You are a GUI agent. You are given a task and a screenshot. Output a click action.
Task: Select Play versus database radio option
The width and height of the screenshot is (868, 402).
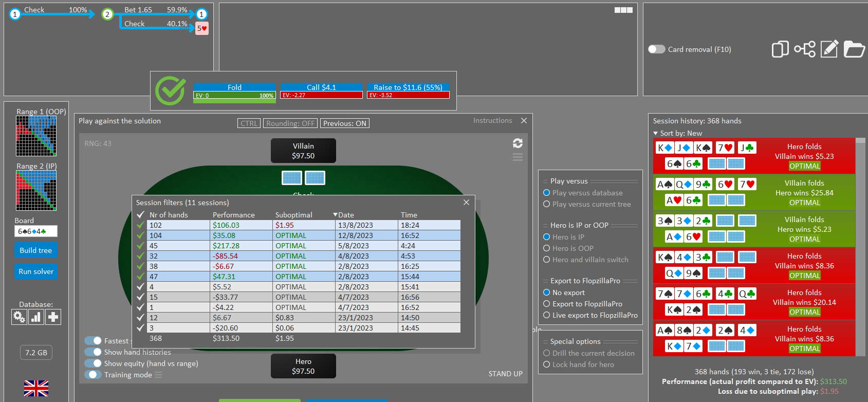(547, 193)
